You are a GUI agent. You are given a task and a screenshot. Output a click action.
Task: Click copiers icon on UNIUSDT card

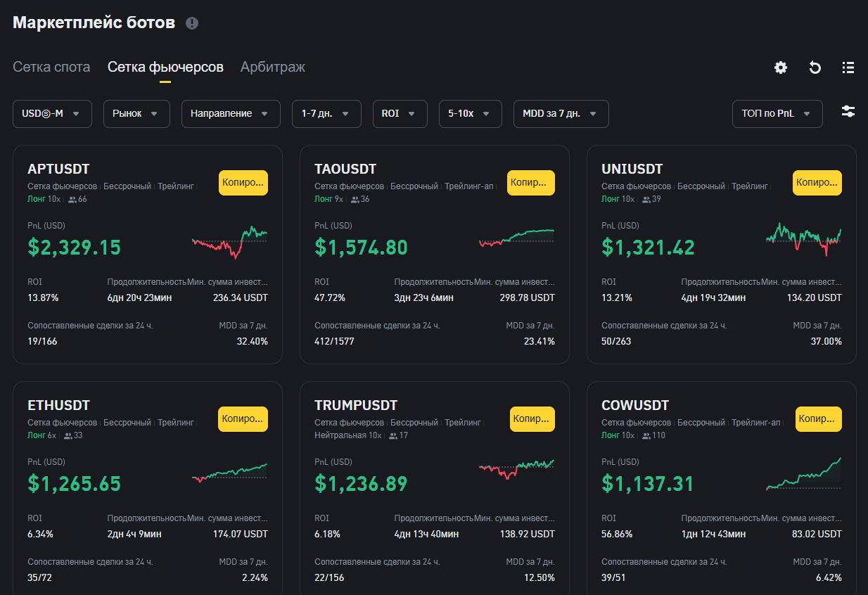(646, 200)
